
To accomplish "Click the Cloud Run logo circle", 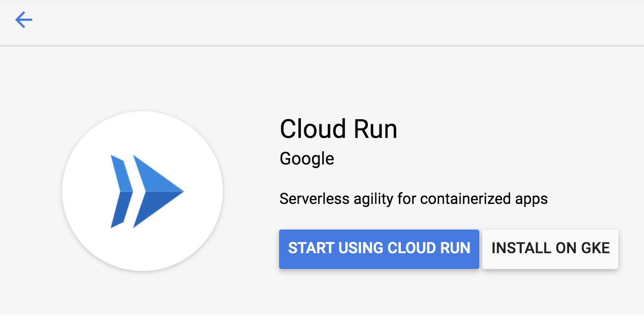I will coord(143,191).
